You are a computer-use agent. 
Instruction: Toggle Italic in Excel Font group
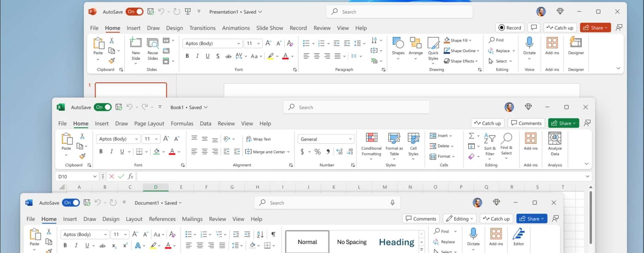[112, 152]
